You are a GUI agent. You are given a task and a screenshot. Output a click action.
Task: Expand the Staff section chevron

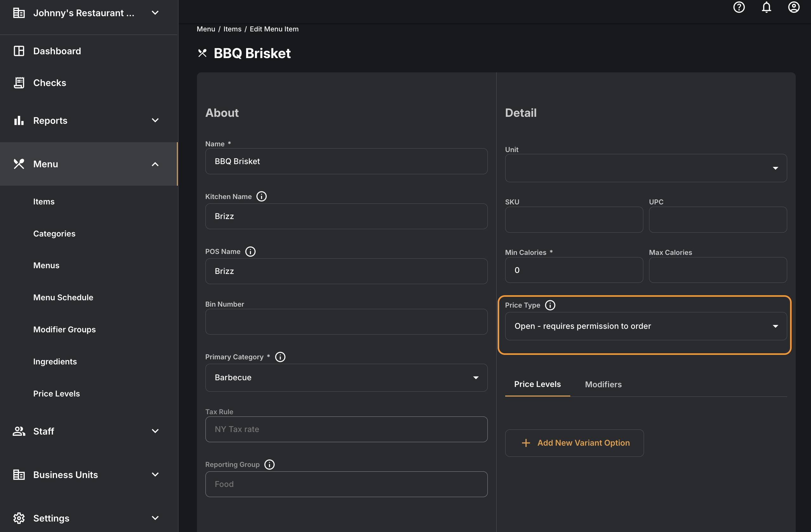click(x=155, y=431)
